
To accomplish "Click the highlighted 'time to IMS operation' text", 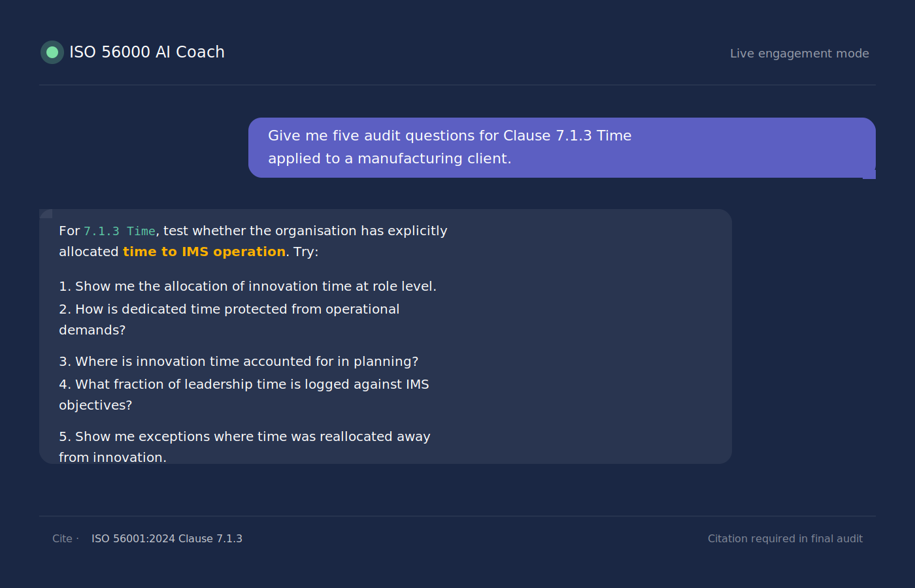I will (204, 251).
